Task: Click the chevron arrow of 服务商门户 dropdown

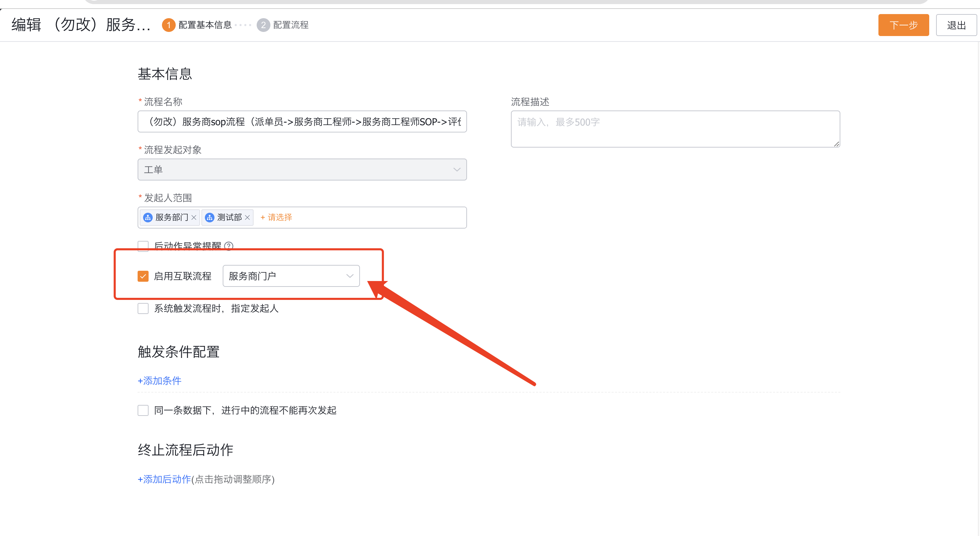Action: click(350, 276)
